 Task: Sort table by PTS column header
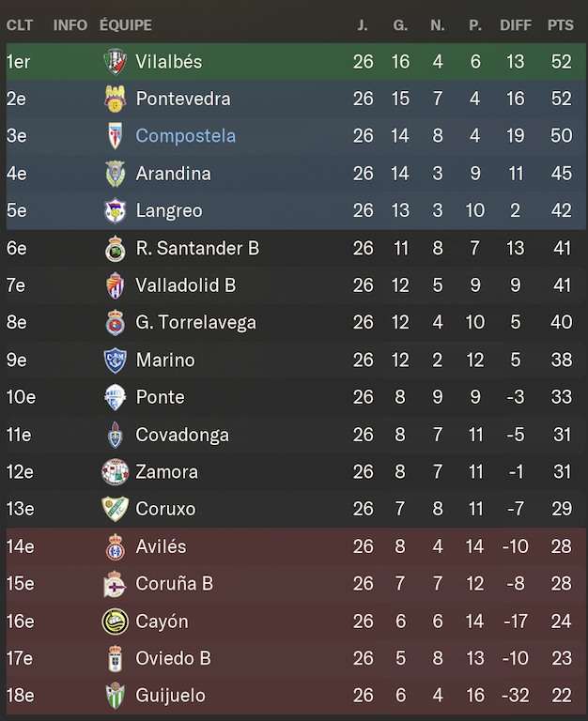561,24
